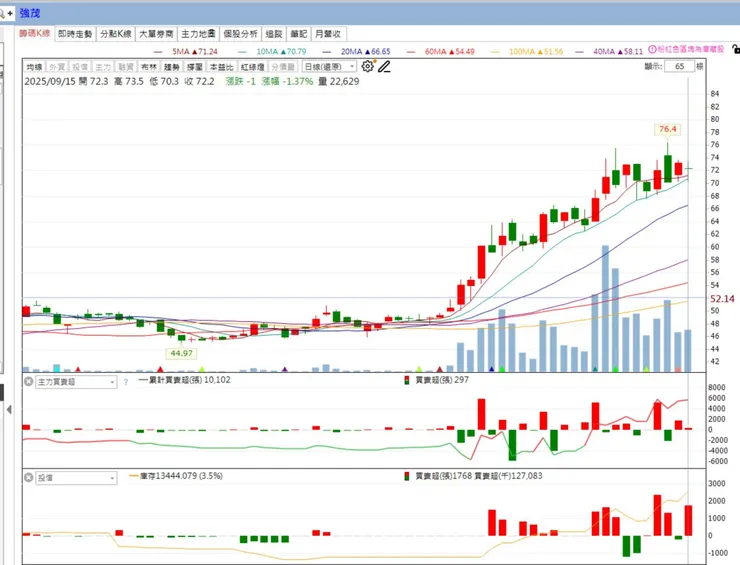The image size is (740, 565).
Task: Click the 庫存13444.079 (3.5%) legend
Action: pos(176,476)
